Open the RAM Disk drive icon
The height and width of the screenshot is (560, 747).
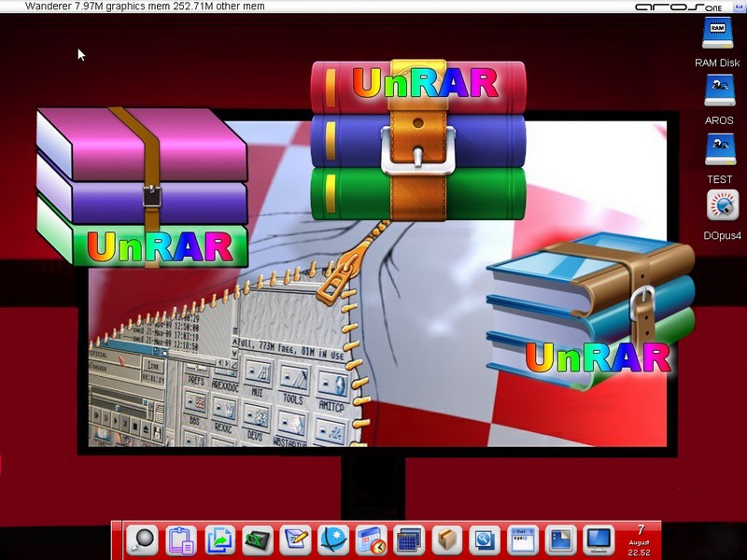[x=717, y=33]
